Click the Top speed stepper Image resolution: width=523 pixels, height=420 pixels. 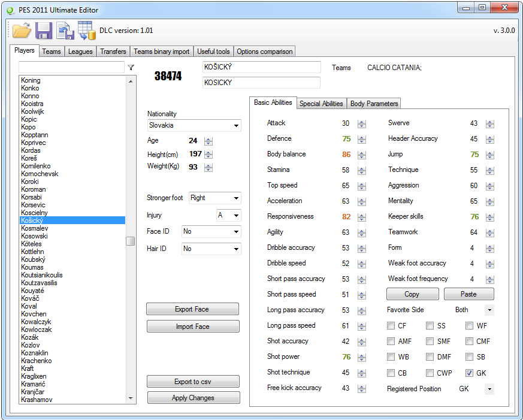[x=362, y=186]
